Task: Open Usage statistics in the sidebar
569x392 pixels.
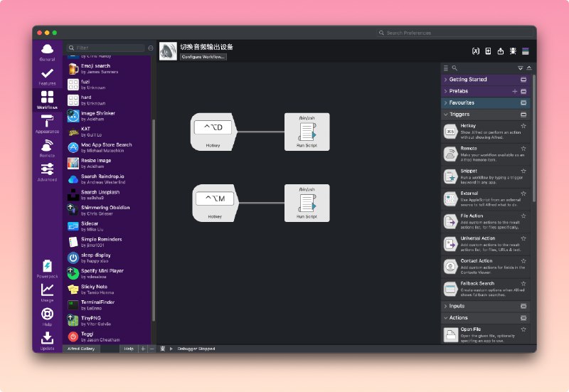Action: pyautogui.click(x=47, y=292)
